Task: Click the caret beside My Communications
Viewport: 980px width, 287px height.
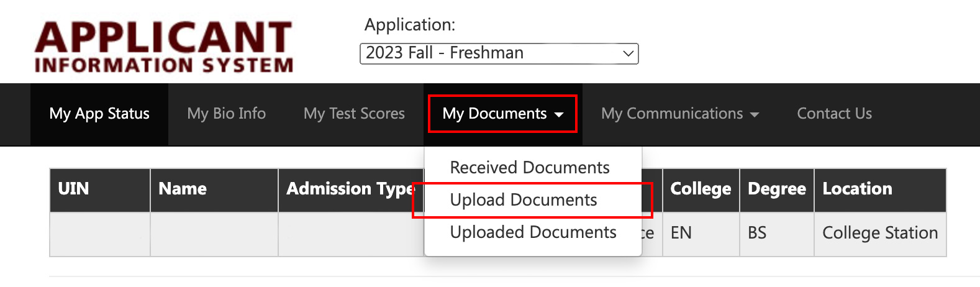Action: tap(755, 115)
